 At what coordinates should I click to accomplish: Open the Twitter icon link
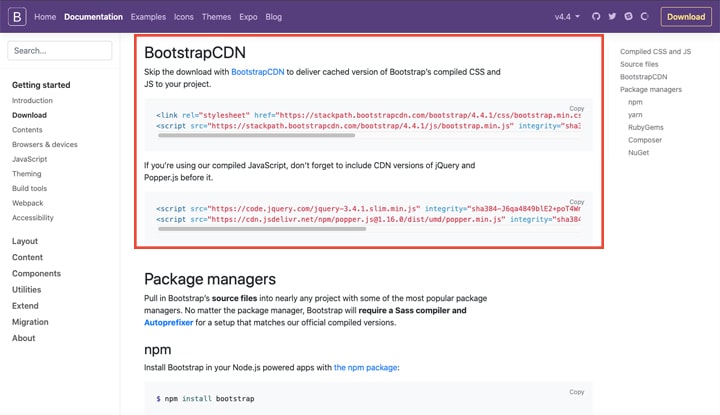tap(612, 17)
